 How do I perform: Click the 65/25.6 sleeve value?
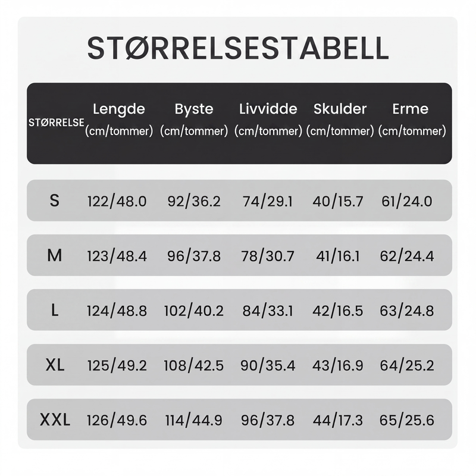click(x=407, y=421)
